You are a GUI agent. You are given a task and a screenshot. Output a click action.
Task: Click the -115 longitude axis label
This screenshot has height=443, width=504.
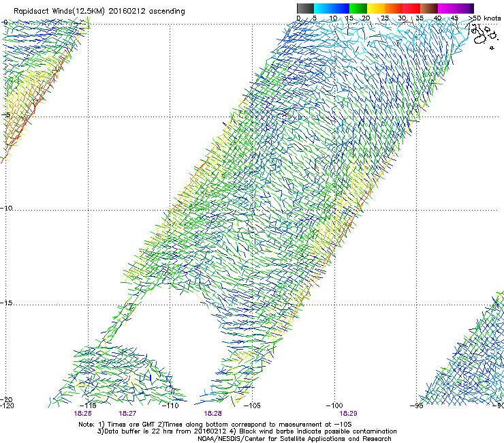(x=88, y=406)
